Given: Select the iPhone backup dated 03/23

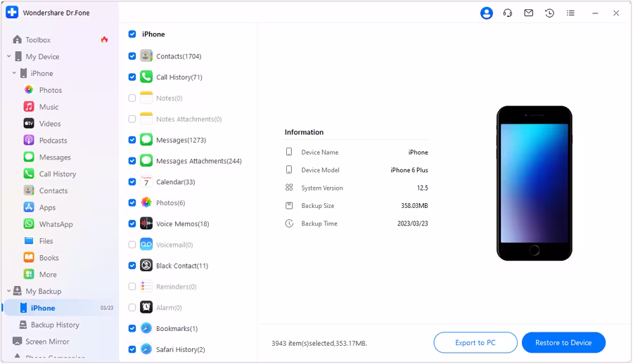Looking at the screenshot, I should [x=60, y=308].
